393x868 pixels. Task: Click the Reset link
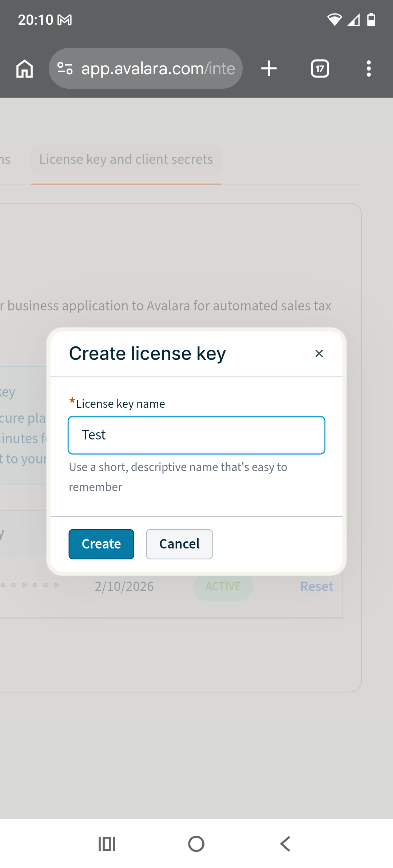click(x=317, y=586)
